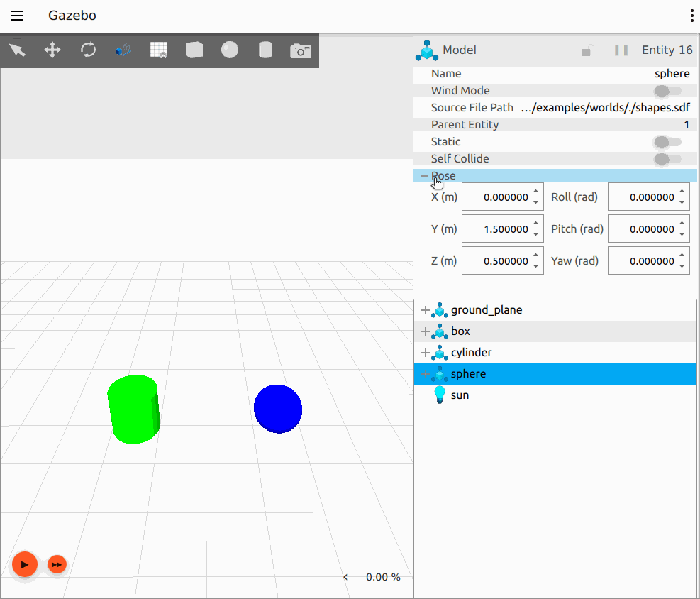Click the sphere name value
The height and width of the screenshot is (599, 700).
[x=672, y=74]
